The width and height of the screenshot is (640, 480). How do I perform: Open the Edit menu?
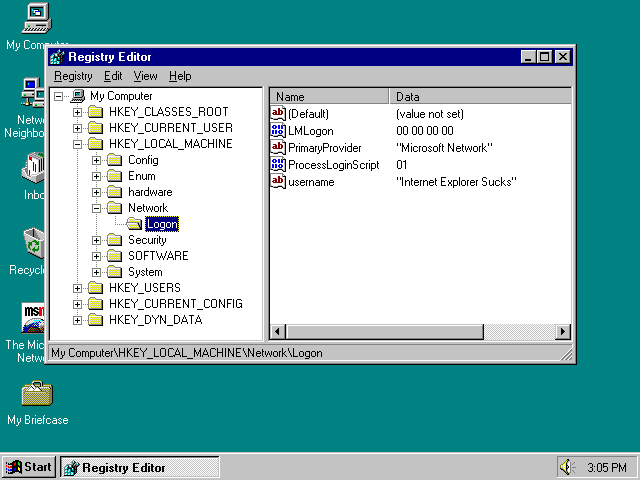click(113, 76)
